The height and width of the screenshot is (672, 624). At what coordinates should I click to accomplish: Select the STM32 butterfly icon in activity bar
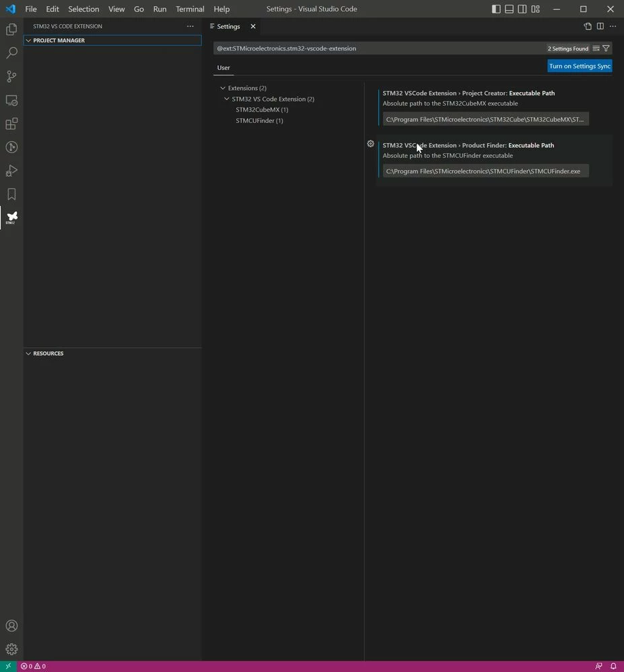pos(11,218)
